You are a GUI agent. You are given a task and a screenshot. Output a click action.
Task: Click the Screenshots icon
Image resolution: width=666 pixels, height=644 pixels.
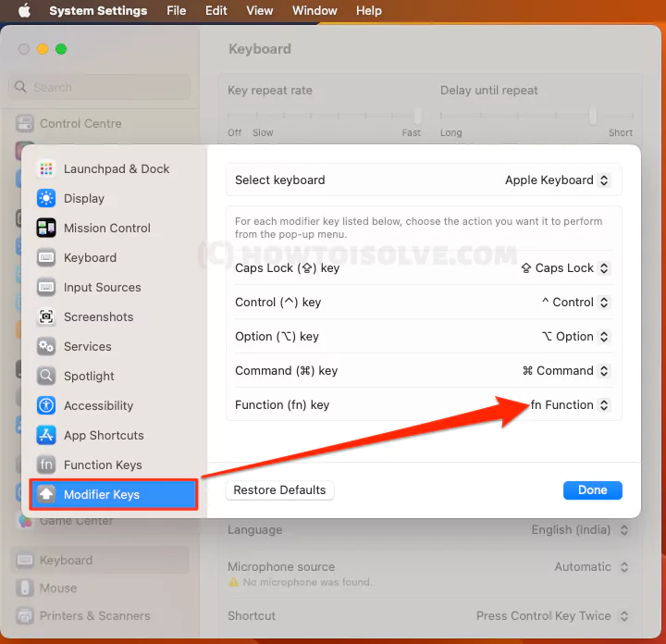[46, 316]
